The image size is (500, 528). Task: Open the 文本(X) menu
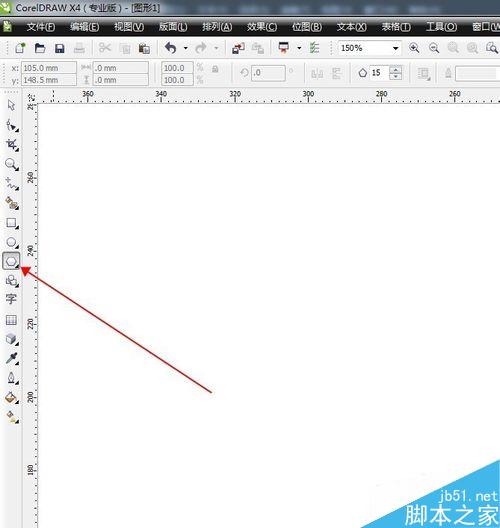coord(352,27)
